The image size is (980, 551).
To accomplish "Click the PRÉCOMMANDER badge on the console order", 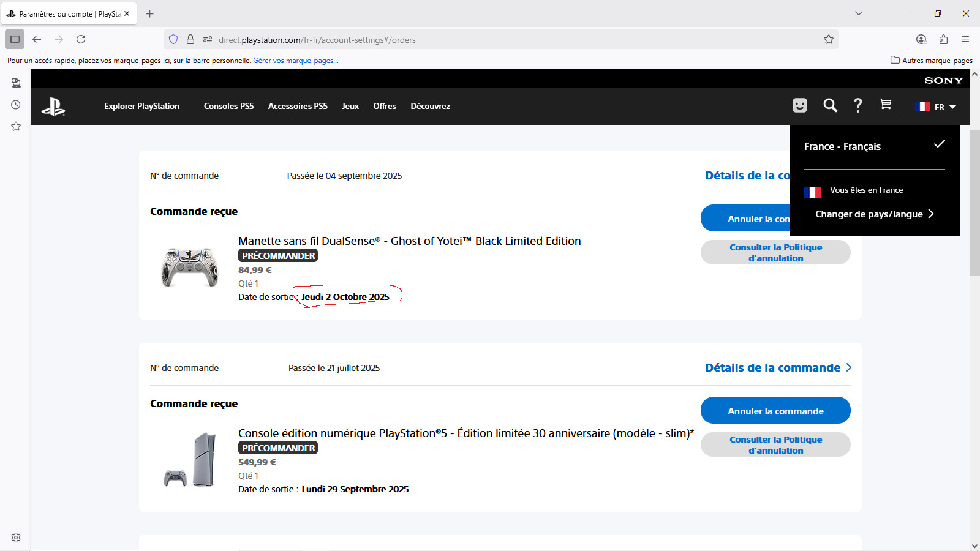I will (x=278, y=448).
